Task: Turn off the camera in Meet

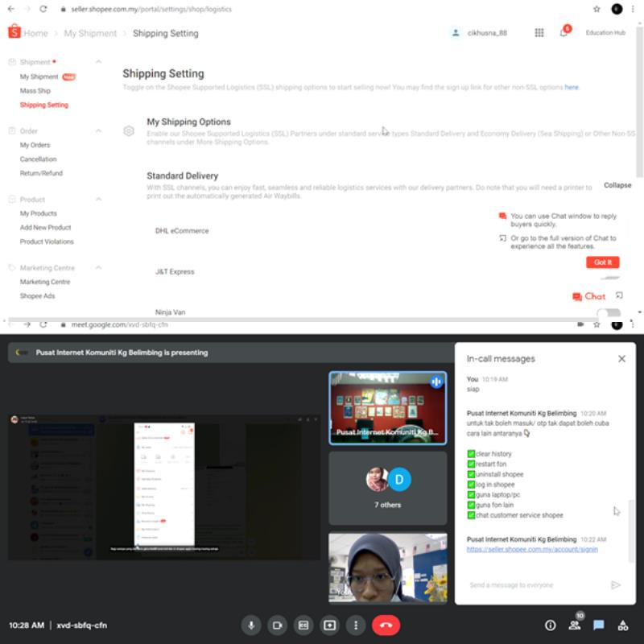Action: [278, 625]
